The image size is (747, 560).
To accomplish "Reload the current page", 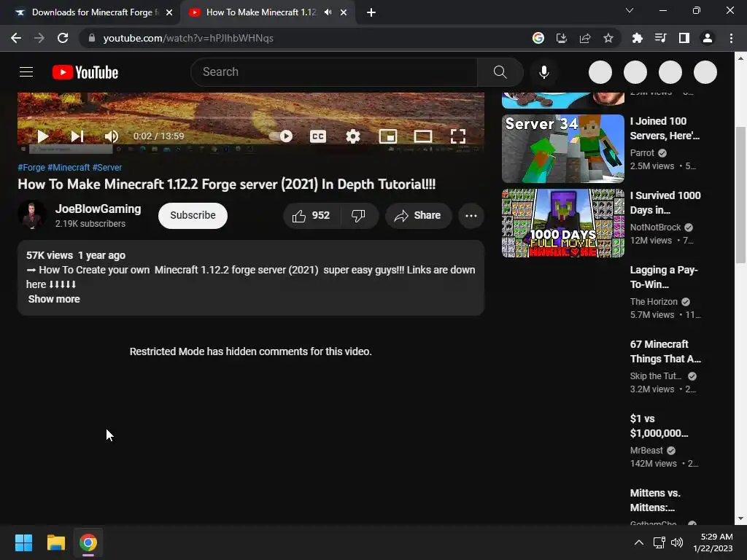I will point(63,38).
